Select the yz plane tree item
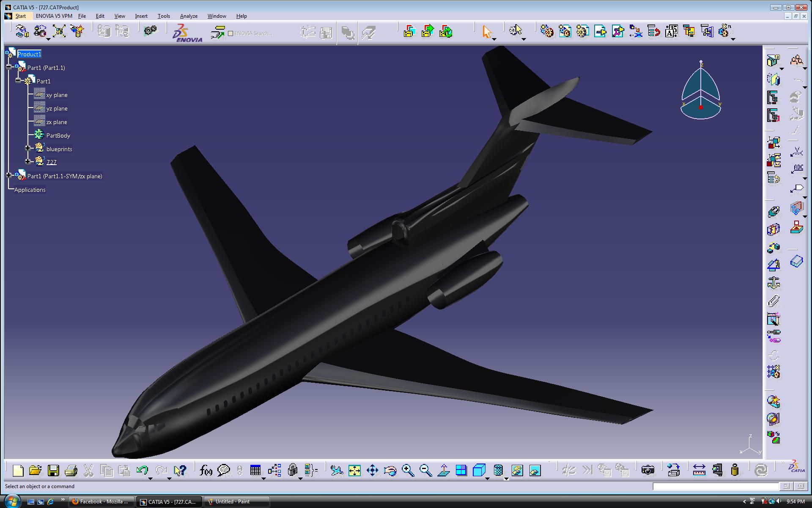Image resolution: width=812 pixels, height=508 pixels. pyautogui.click(x=57, y=109)
